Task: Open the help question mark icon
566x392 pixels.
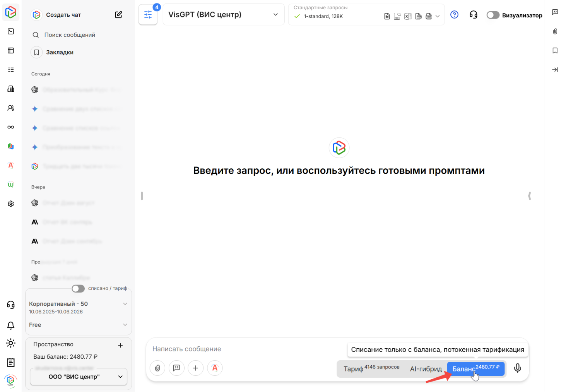Action: pos(454,14)
